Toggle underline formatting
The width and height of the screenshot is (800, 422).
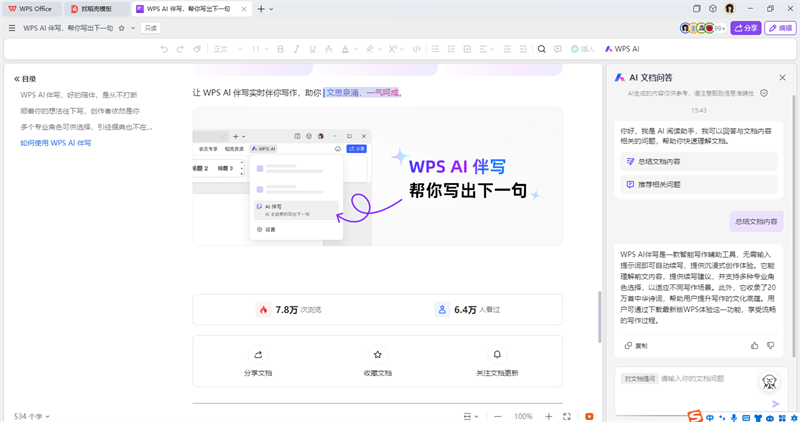pos(312,49)
